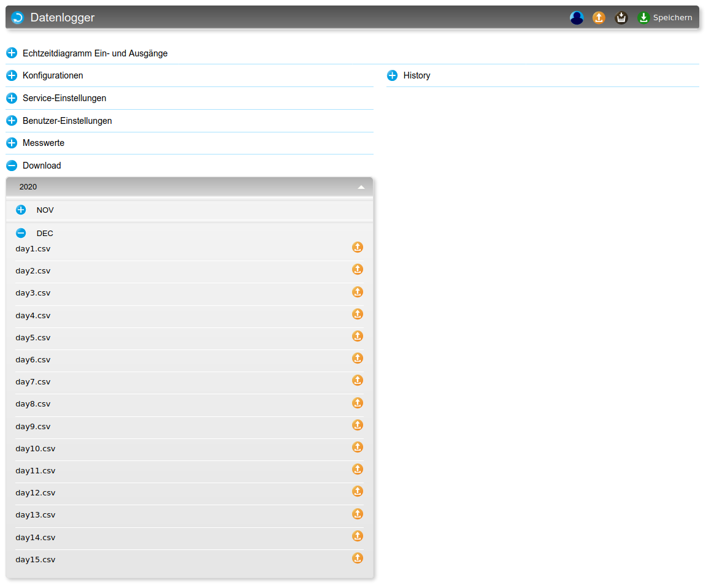Click the dark inbox download icon in header
Image resolution: width=706 pixels, height=588 pixels.
621,18
